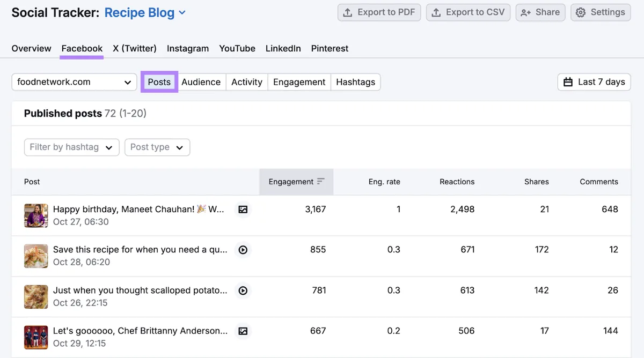This screenshot has height=358, width=644.
Task: Open the 'Happy birthday, Maneet Chauhan!' post text
Action: [138, 209]
